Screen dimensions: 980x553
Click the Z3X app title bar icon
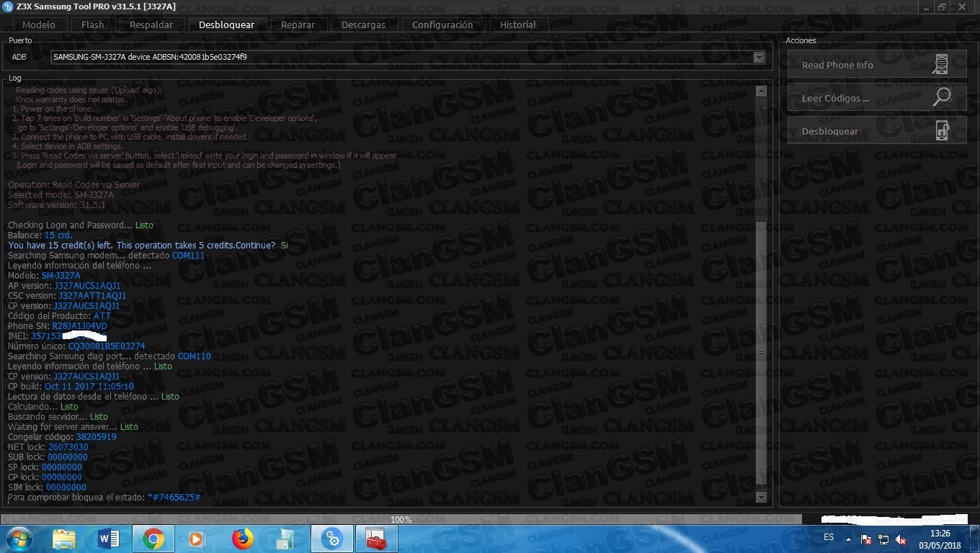[x=7, y=6]
